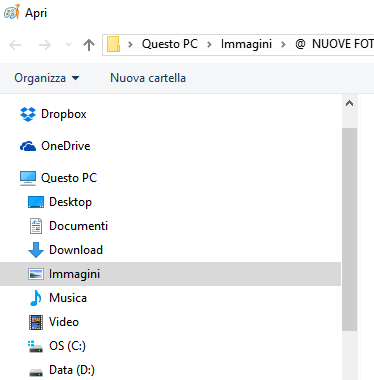Click the folder icon in address bar
Image resolution: width=374 pixels, height=380 pixels.
(x=113, y=44)
